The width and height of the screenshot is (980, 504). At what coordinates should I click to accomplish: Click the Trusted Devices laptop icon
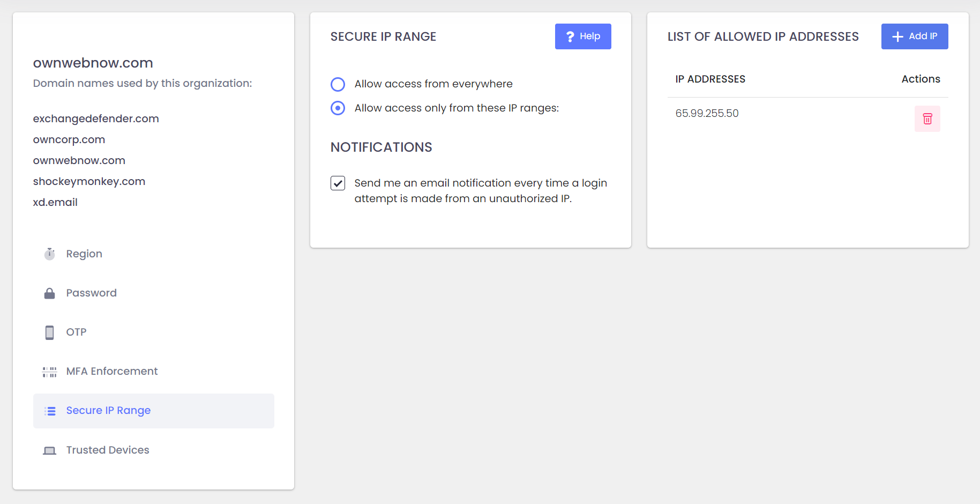(50, 450)
